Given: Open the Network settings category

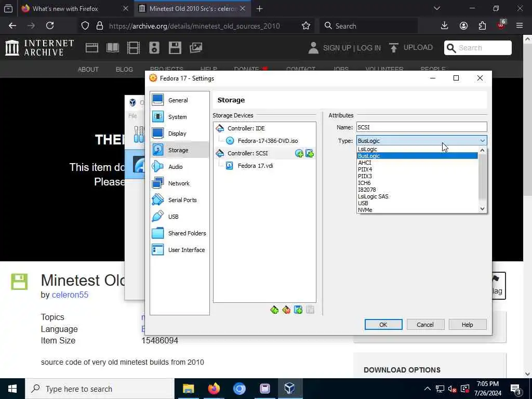Looking at the screenshot, I should (179, 183).
